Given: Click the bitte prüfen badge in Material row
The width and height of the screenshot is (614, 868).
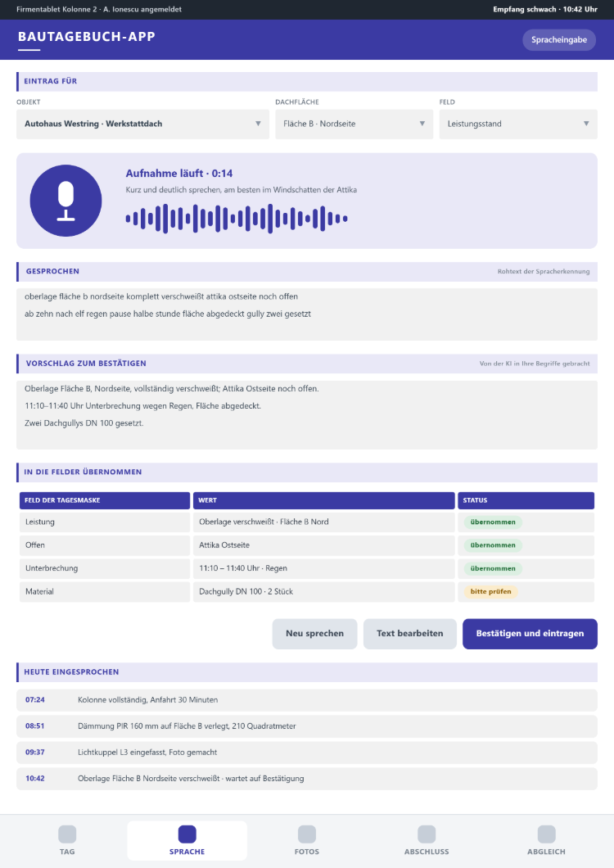Looking at the screenshot, I should tap(490, 592).
